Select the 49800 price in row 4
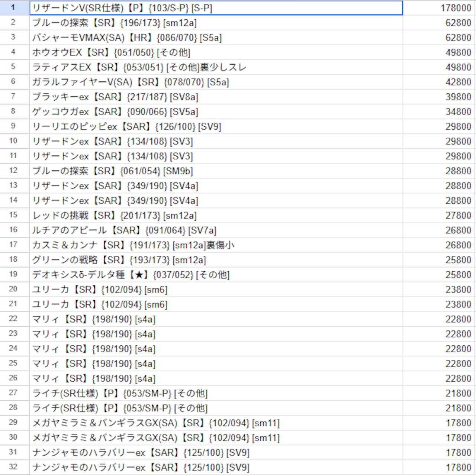 click(439, 52)
